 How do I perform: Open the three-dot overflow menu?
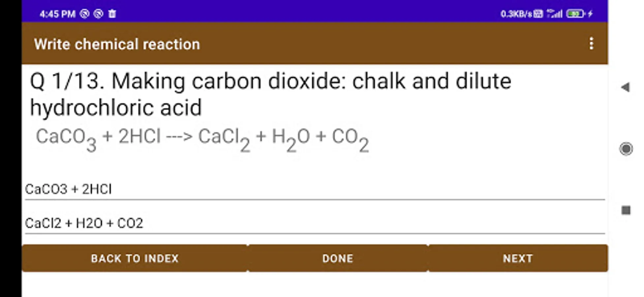tap(591, 44)
